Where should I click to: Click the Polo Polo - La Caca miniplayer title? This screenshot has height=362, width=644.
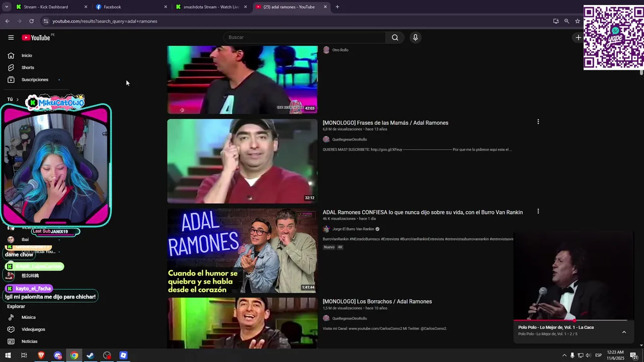[x=556, y=327]
